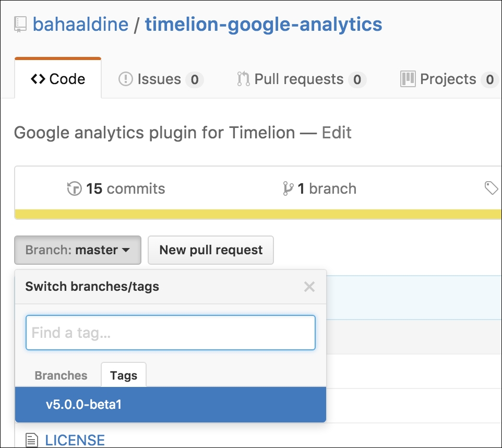Click the Switch branches/tags header text
This screenshot has height=448, width=502.
[92, 287]
